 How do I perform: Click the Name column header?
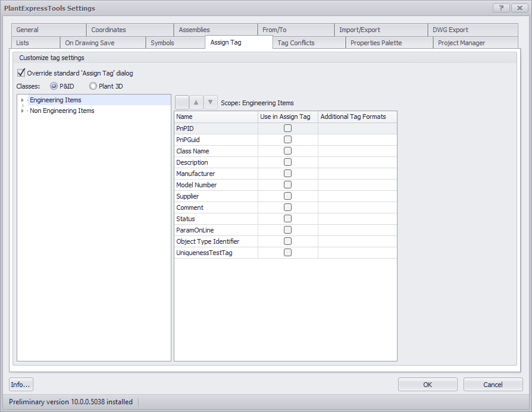(216, 117)
